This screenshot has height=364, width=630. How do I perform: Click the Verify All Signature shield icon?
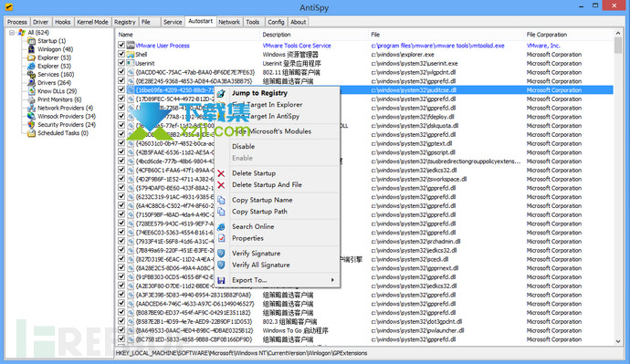(x=221, y=265)
